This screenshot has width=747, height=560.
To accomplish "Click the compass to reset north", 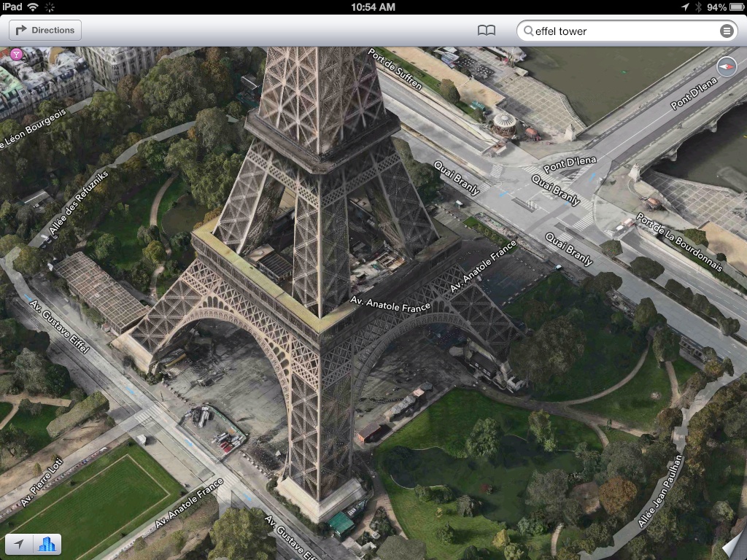I will click(x=727, y=68).
